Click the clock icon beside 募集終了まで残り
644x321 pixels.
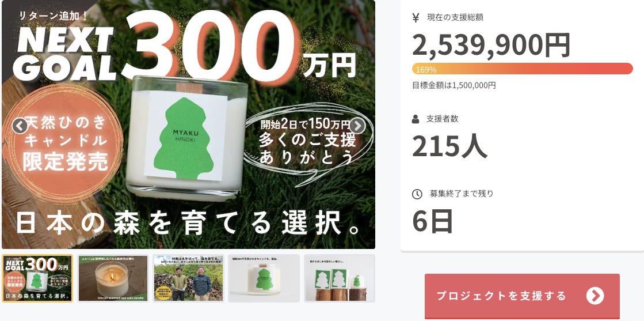[417, 194]
